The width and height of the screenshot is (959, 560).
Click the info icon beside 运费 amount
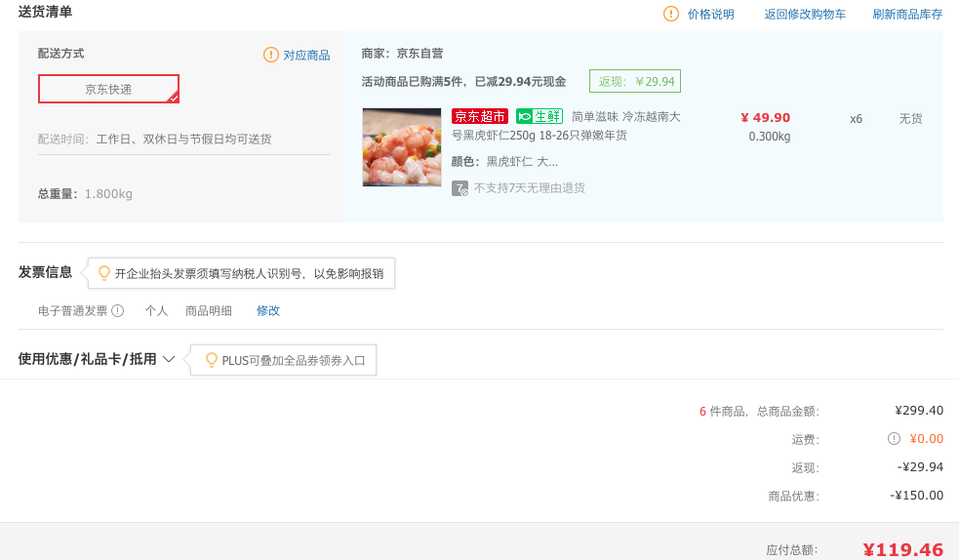coord(895,438)
